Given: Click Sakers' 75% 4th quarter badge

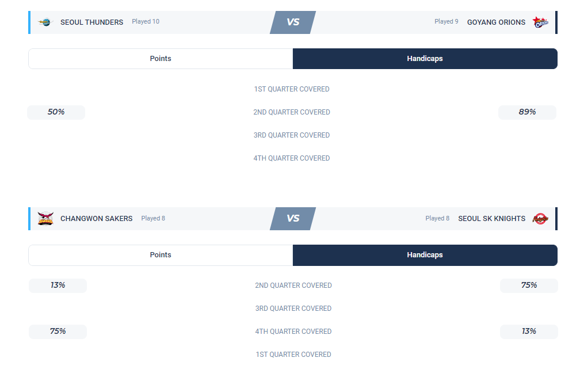Looking at the screenshot, I should tap(58, 332).
